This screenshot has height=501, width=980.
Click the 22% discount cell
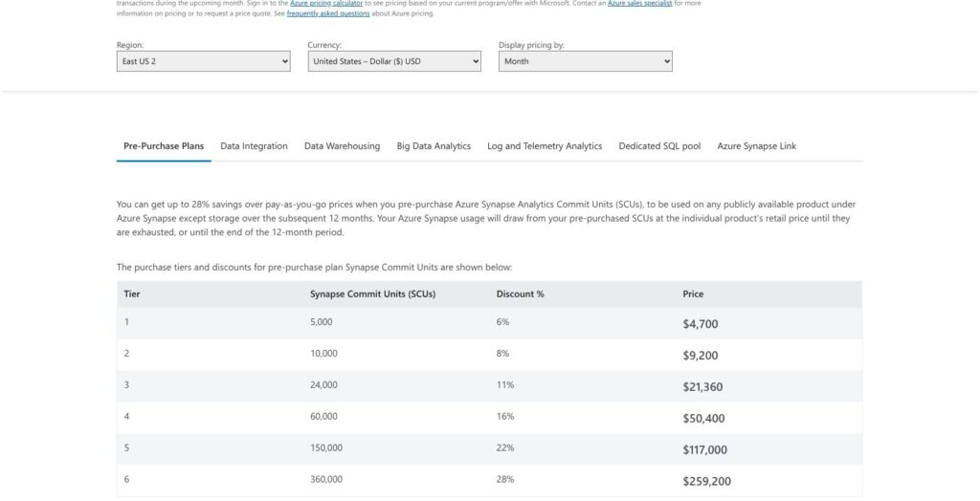(505, 447)
